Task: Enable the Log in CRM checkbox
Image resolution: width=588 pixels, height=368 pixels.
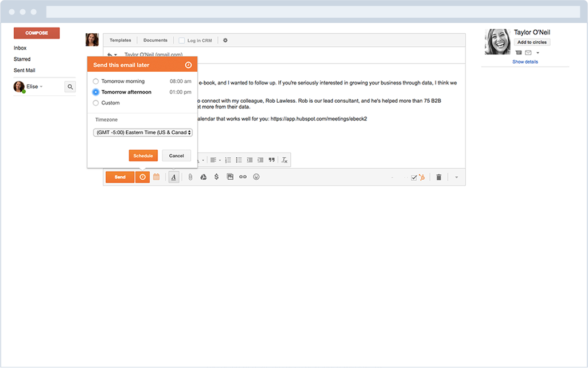Action: click(x=181, y=40)
